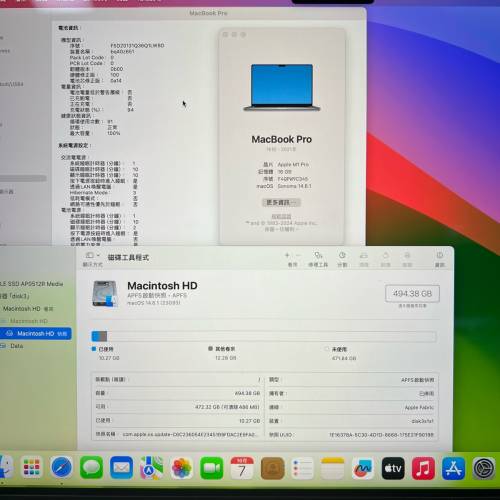Open Notes from the Dock
500x500 pixels.
click(332, 468)
